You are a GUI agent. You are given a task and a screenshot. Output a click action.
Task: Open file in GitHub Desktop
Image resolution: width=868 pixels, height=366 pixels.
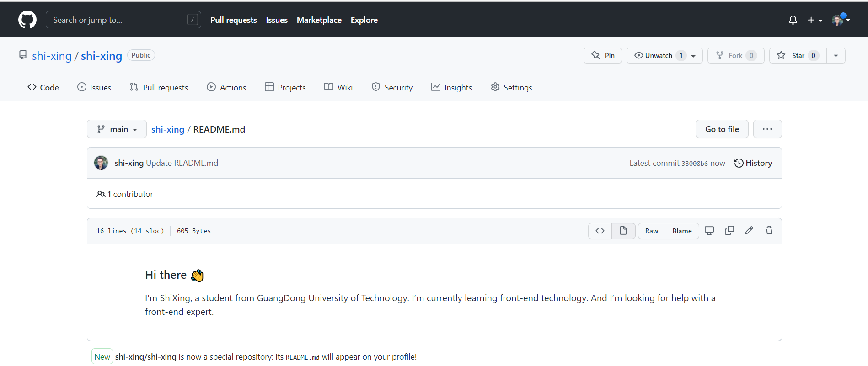point(709,231)
